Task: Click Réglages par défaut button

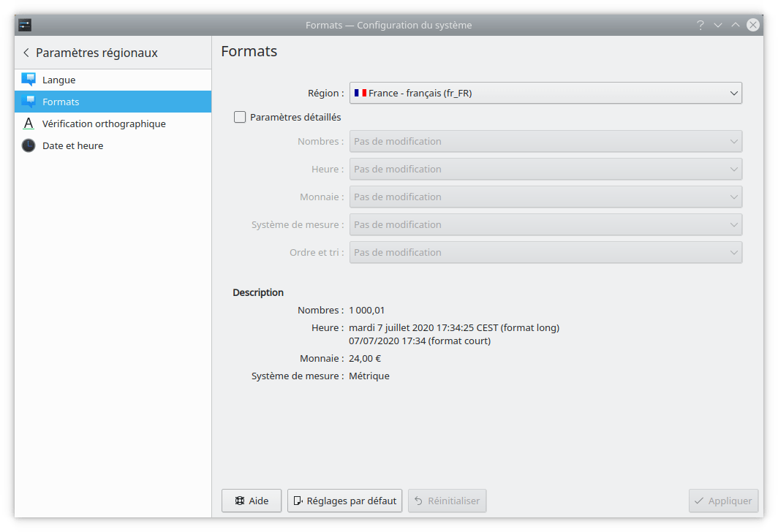Action: coord(344,501)
